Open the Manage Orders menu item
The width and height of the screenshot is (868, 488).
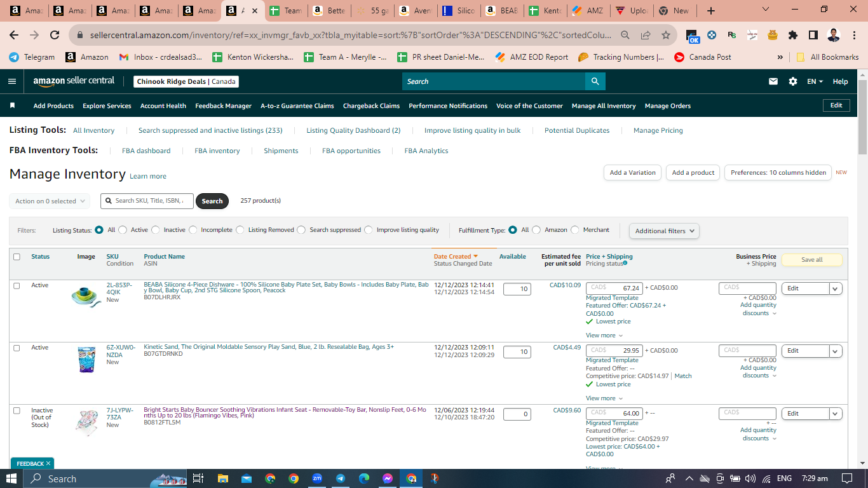pos(667,105)
